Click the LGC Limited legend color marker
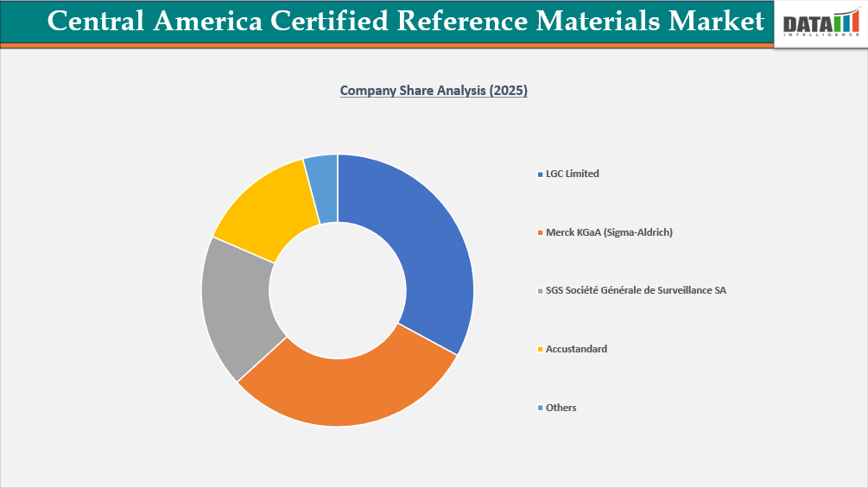 pyautogui.click(x=541, y=174)
